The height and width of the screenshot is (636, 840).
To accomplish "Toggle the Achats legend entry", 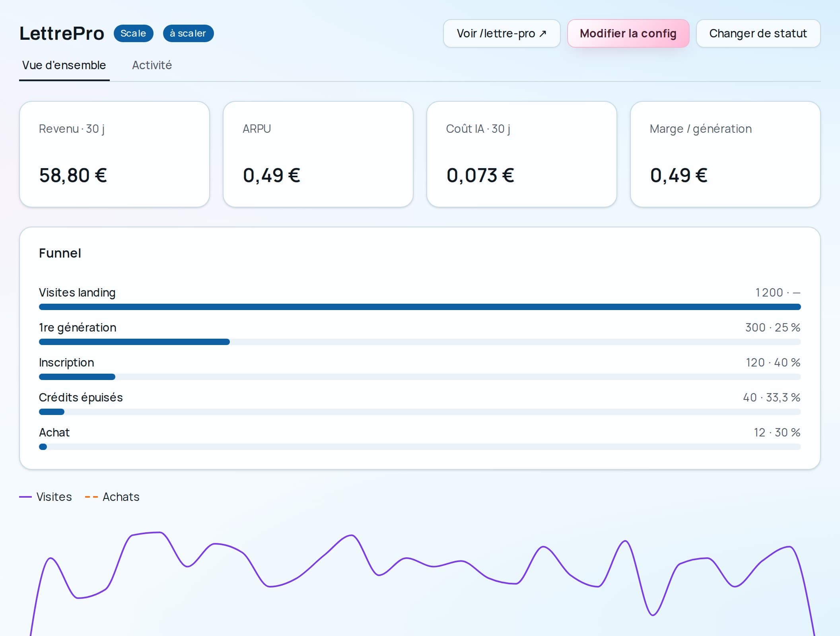I will click(x=112, y=497).
